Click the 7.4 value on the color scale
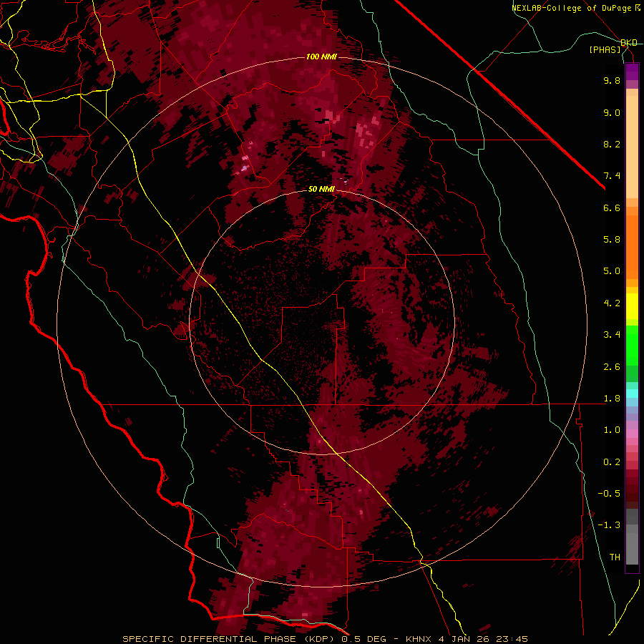 pos(612,176)
